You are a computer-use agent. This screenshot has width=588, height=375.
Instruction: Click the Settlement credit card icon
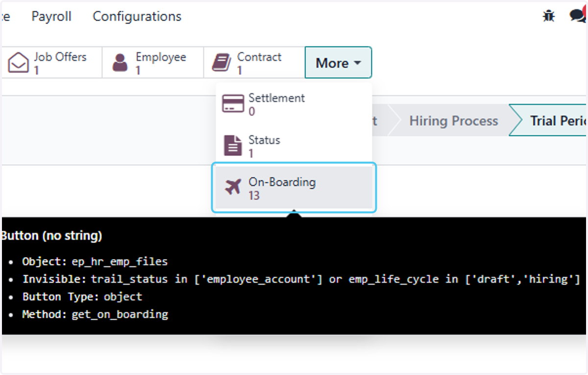[x=233, y=104]
